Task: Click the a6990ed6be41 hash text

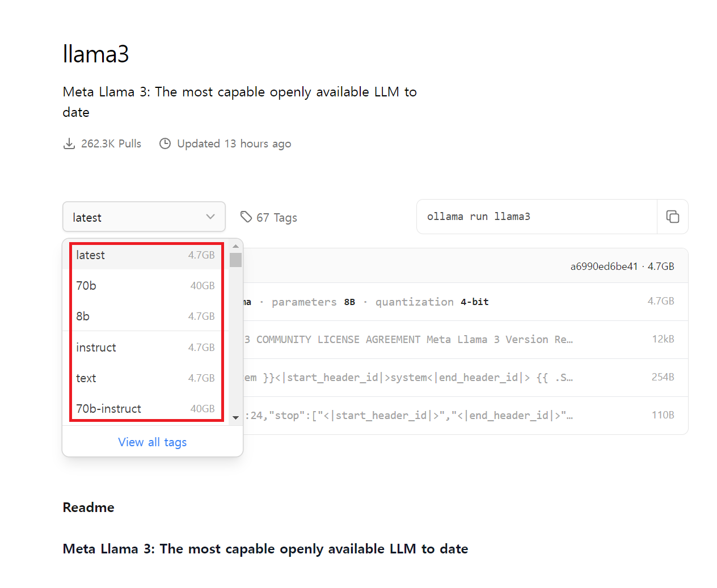Action: click(604, 266)
